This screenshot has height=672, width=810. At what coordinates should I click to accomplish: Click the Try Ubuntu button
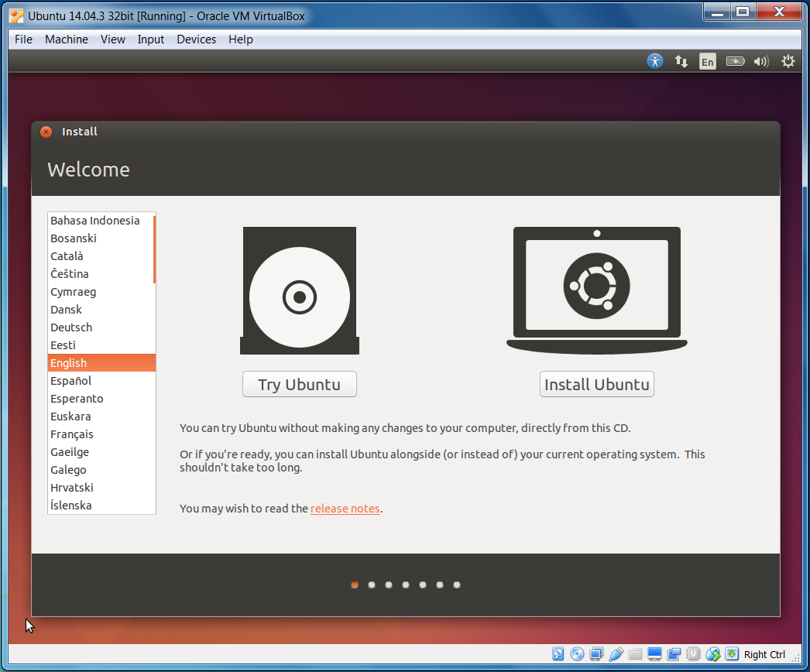pos(299,384)
